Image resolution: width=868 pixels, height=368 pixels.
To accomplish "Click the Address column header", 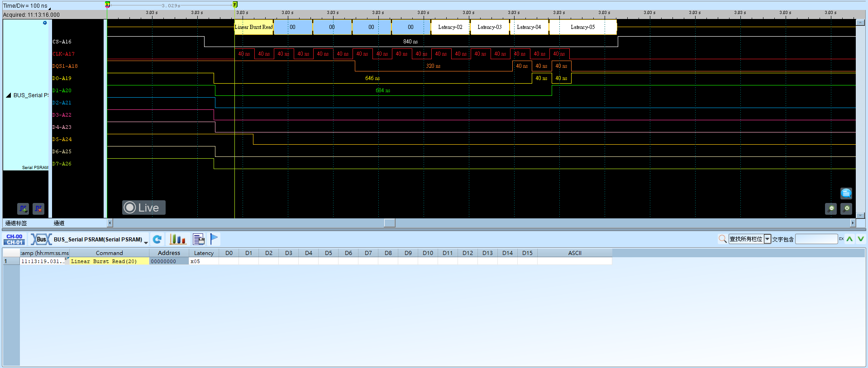I will (x=169, y=253).
